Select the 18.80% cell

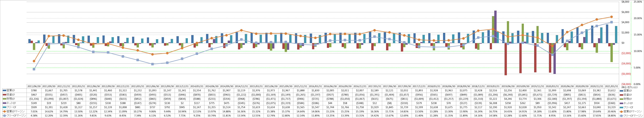611,116
